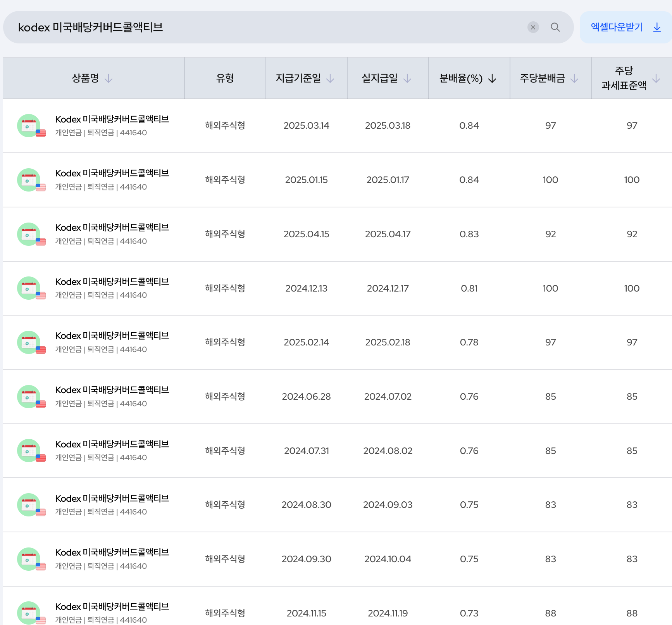Open the Kodex product name in the 2025.02.14 row

112,336
